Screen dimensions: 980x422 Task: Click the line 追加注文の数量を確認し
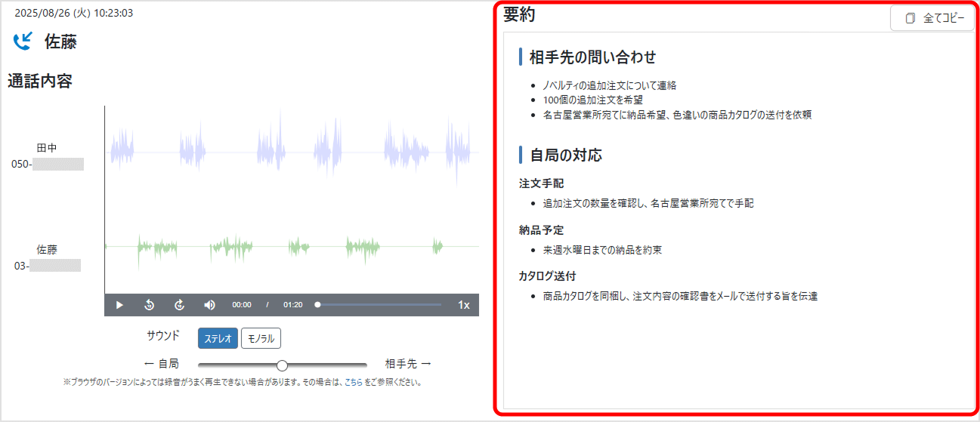648,203
